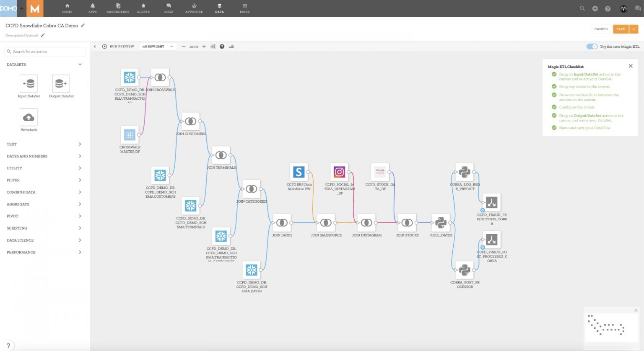Select the COBRA_POST_PROCESSOR Python script node
This screenshot has width=644, height=351.
pos(464,271)
